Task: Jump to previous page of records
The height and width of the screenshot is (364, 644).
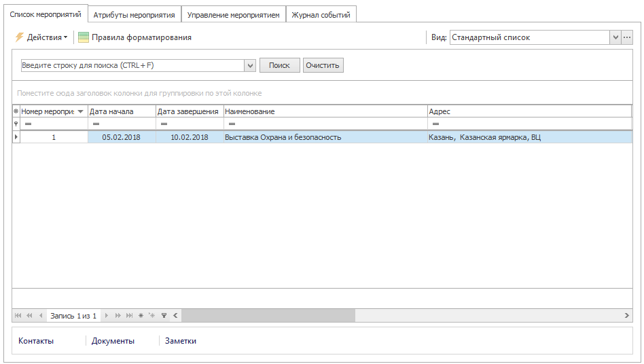Action: point(29,316)
